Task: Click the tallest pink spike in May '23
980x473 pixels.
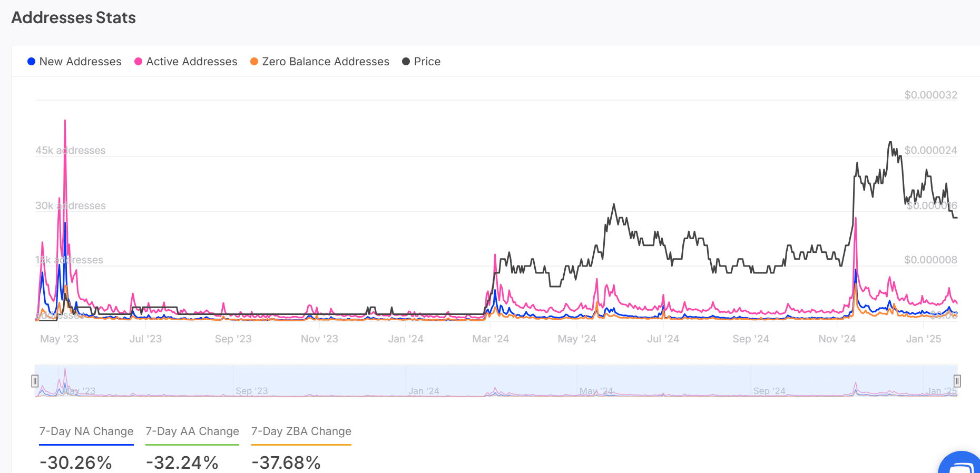Action: click(65, 121)
